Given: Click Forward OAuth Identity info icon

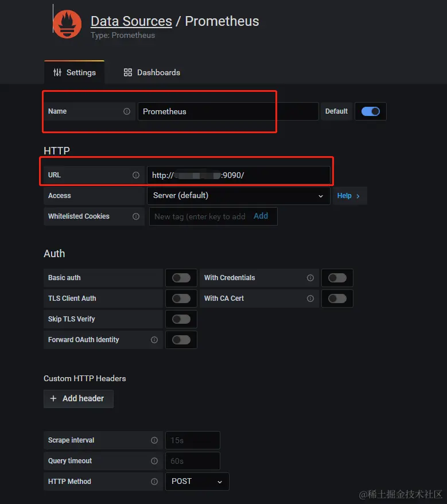Looking at the screenshot, I should (x=154, y=340).
